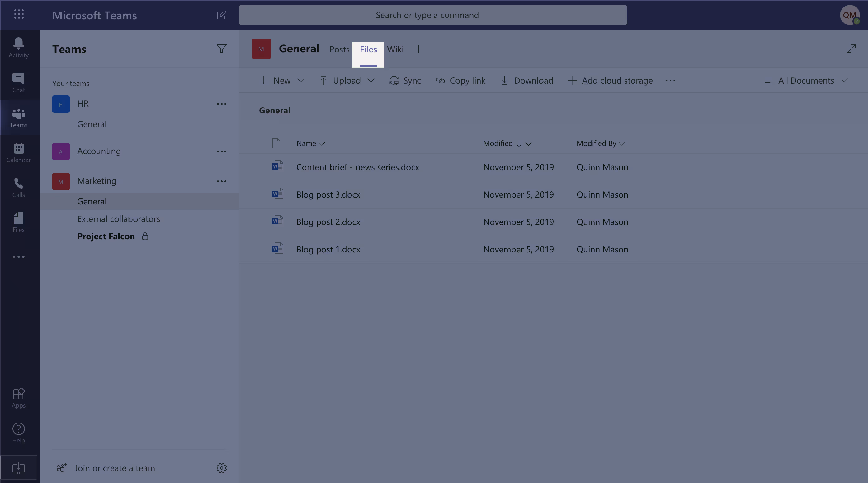The image size is (868, 483).
Task: Switch to the Posts tab
Action: tap(339, 49)
